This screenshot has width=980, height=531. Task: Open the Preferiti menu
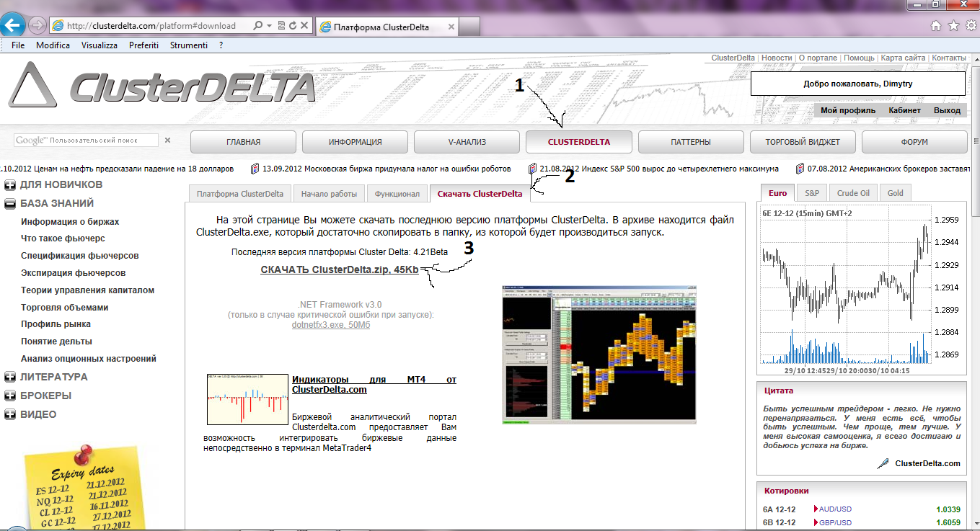tap(144, 45)
